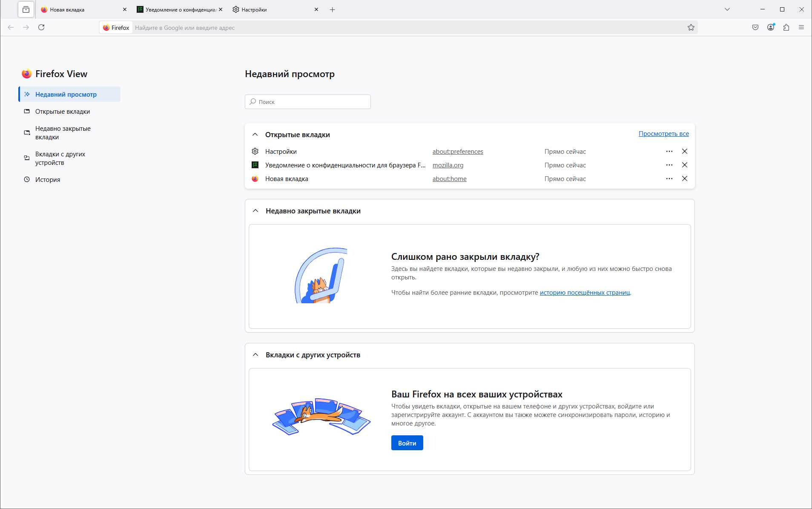Close Настройки tab from the list
Screen dimensions: 812x509
[685, 151]
